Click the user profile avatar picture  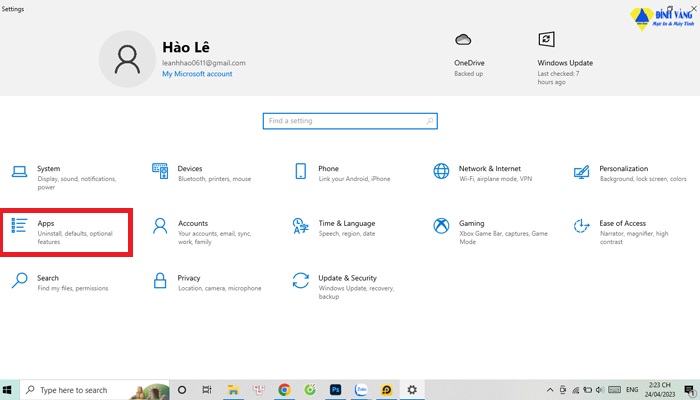[x=127, y=59]
